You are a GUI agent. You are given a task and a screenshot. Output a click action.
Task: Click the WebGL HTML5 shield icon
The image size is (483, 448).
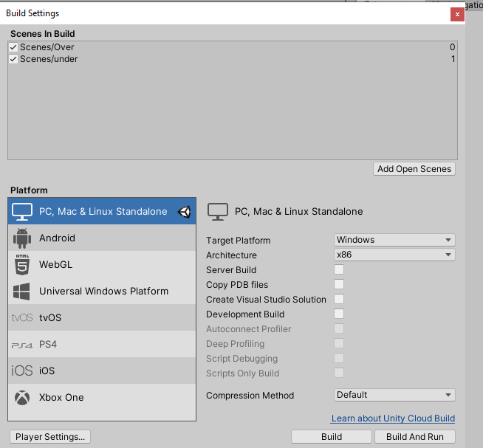(x=22, y=264)
